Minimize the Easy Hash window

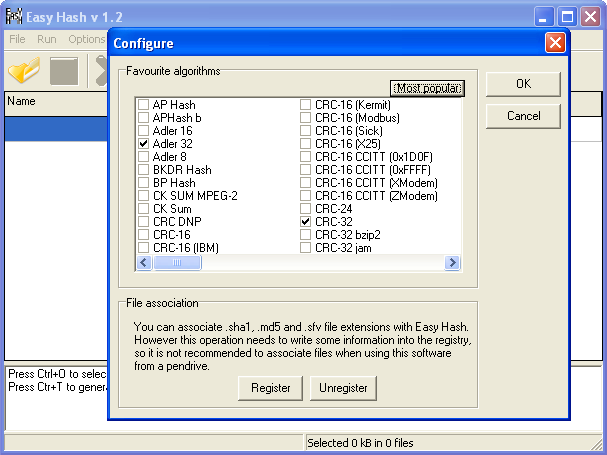tap(544, 17)
